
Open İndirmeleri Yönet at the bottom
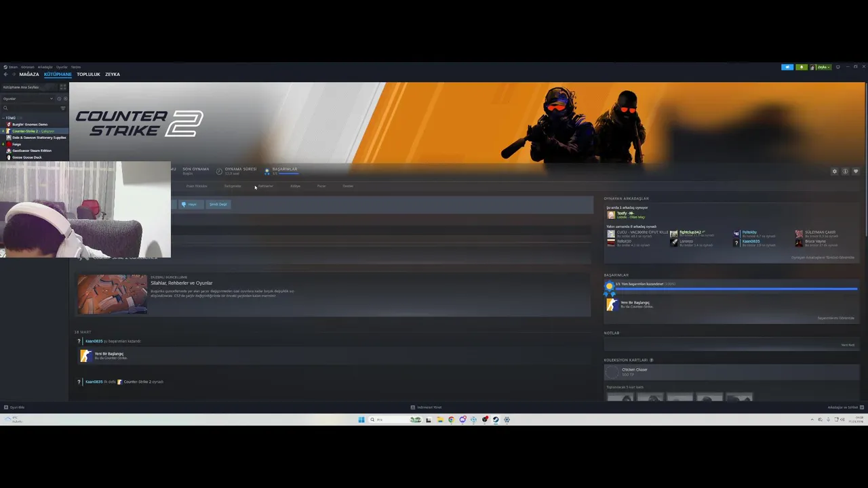[x=427, y=407]
